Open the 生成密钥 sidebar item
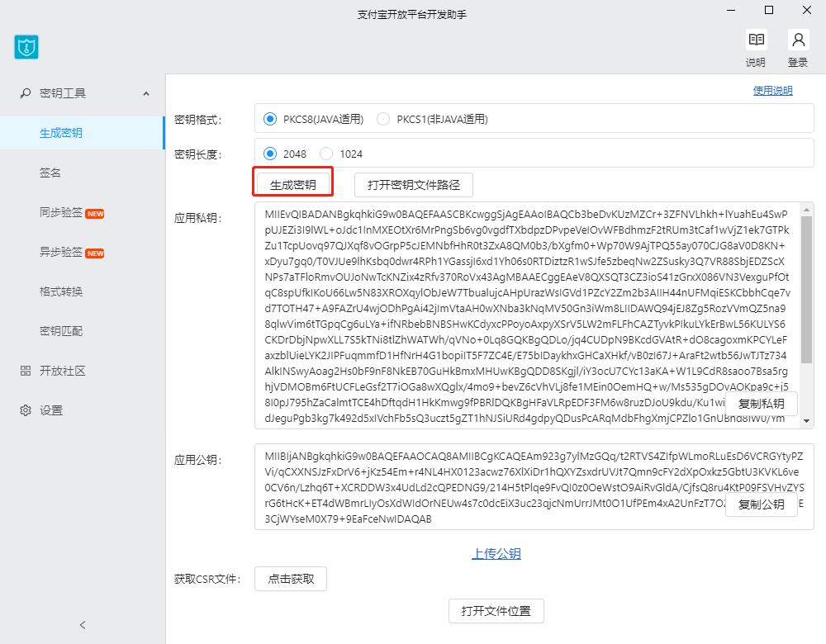This screenshot has height=644, width=826. 82,133
